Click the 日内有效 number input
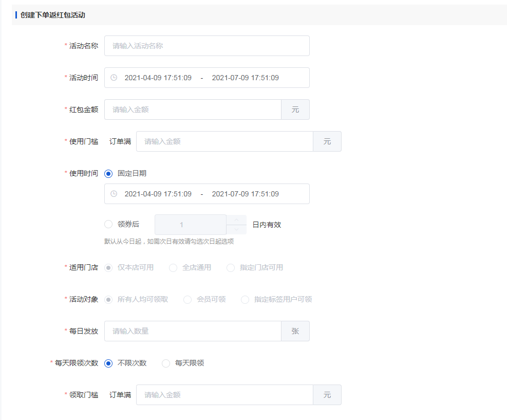The image size is (507, 420). (x=191, y=225)
